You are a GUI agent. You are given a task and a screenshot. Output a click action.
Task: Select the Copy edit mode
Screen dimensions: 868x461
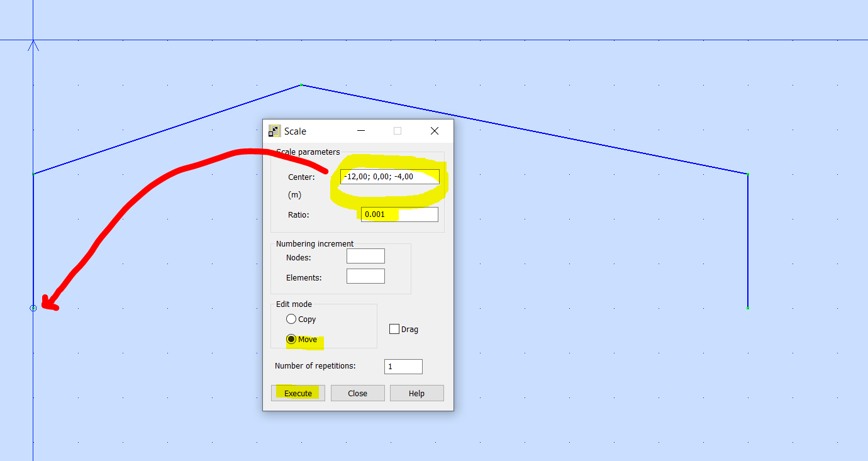click(x=291, y=319)
